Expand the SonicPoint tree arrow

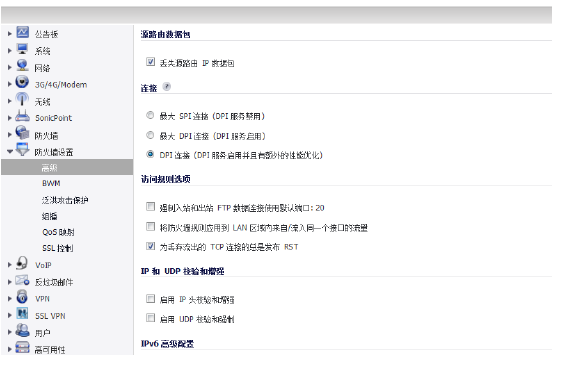(10, 118)
